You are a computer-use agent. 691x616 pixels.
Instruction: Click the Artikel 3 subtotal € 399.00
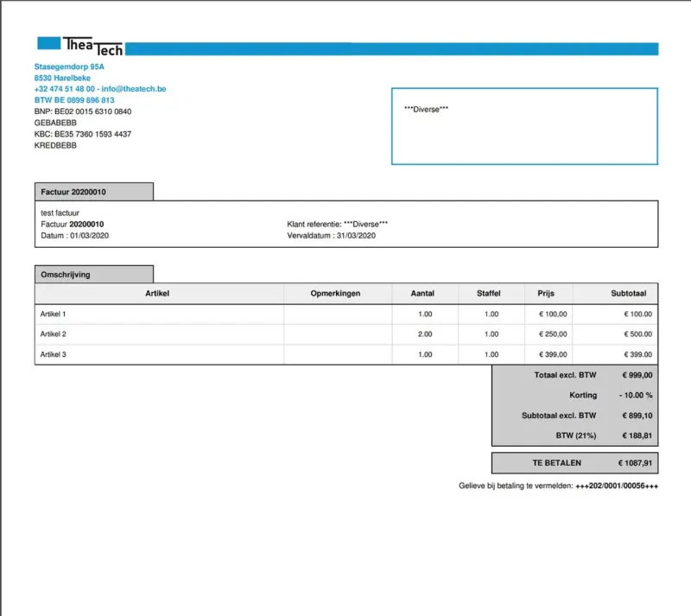[x=637, y=354]
